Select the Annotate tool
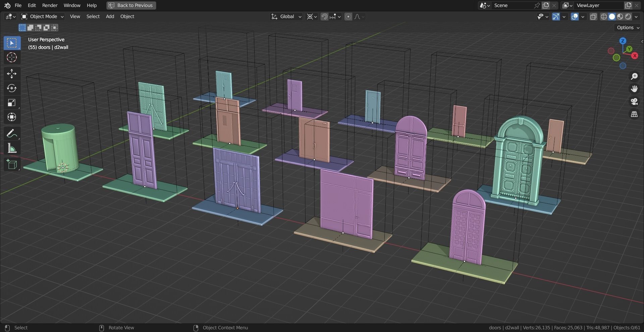Screen dimensions: 644x332 pos(12,134)
